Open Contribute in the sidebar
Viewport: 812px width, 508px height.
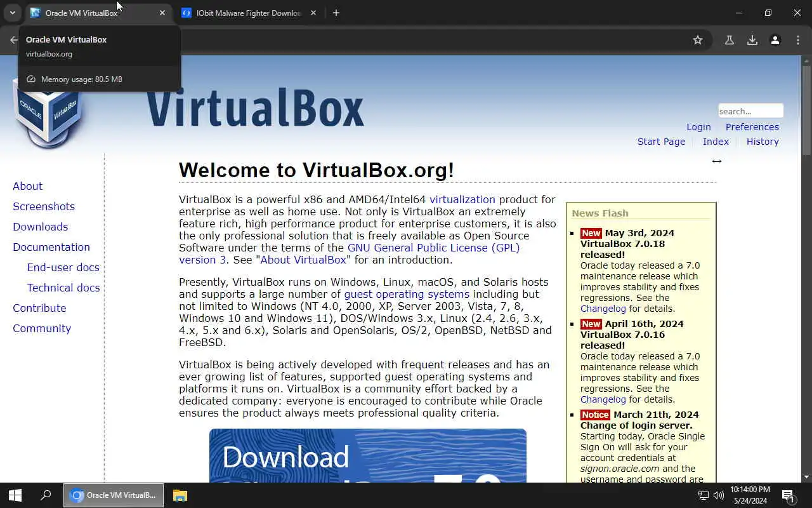(39, 308)
